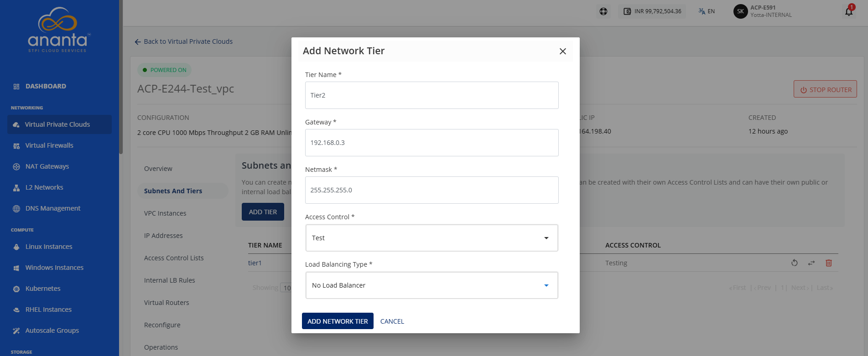
Task: Open the Subnets And Tiers tab
Action: click(x=182, y=191)
